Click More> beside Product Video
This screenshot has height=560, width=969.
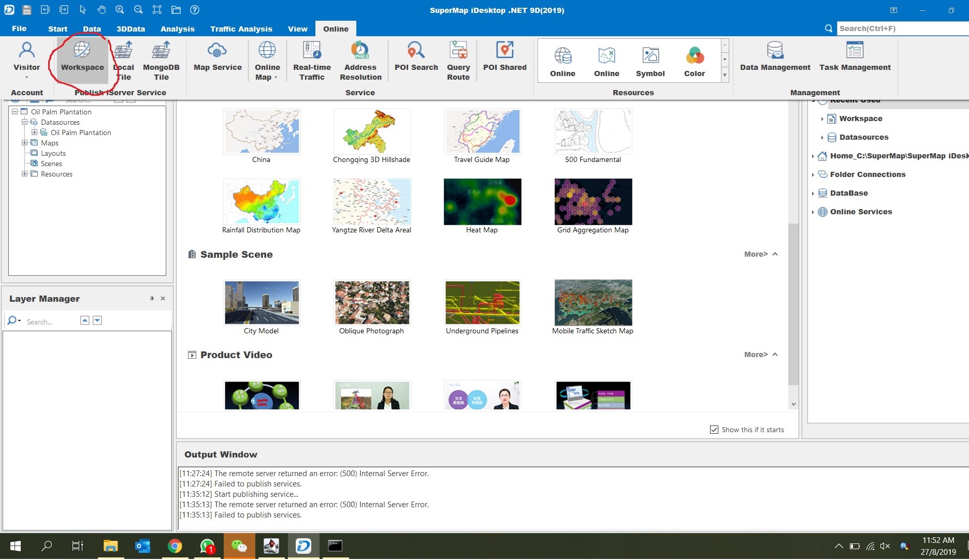point(756,355)
